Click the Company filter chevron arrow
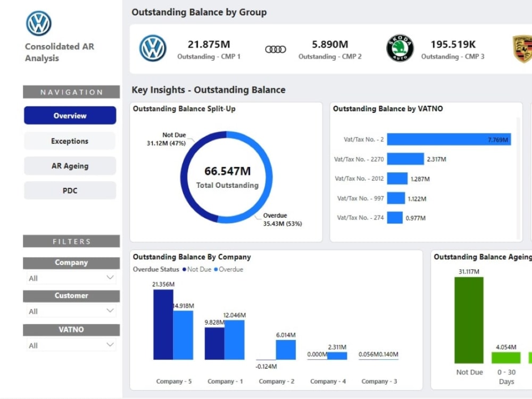Viewport: 532px width, 399px height. coord(110,278)
